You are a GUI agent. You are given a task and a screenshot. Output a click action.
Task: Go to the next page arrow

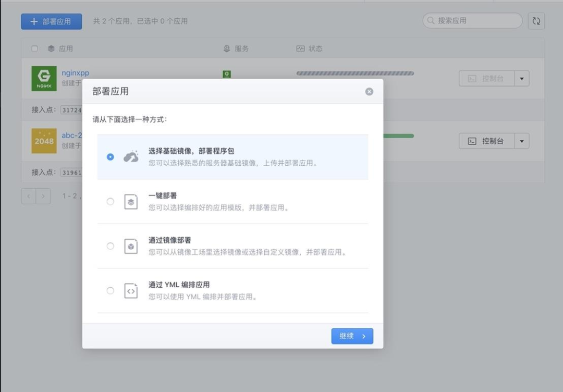pos(43,196)
